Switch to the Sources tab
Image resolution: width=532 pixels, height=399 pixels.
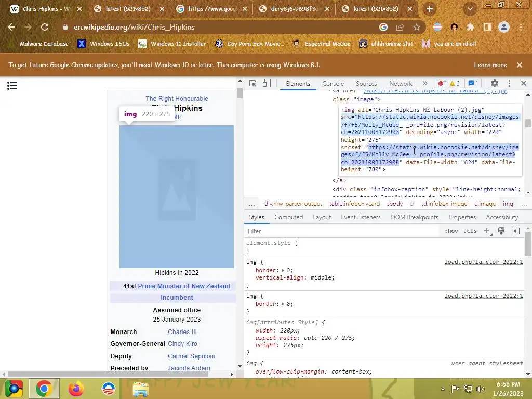(366, 84)
